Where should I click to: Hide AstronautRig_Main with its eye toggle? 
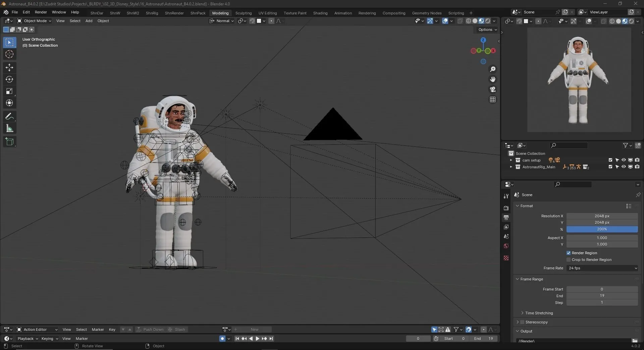pos(624,167)
